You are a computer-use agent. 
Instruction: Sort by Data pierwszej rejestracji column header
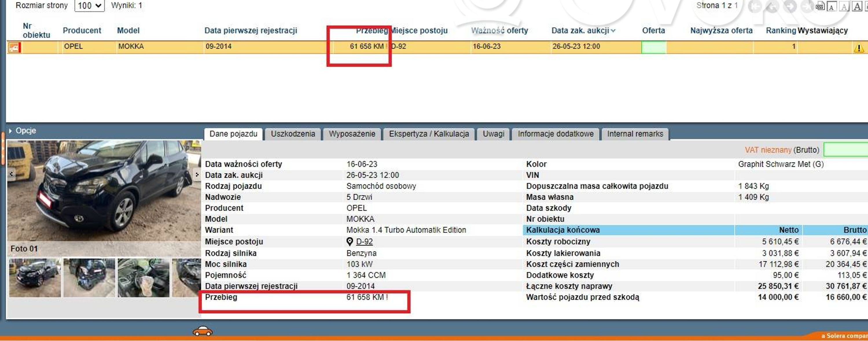coord(251,31)
